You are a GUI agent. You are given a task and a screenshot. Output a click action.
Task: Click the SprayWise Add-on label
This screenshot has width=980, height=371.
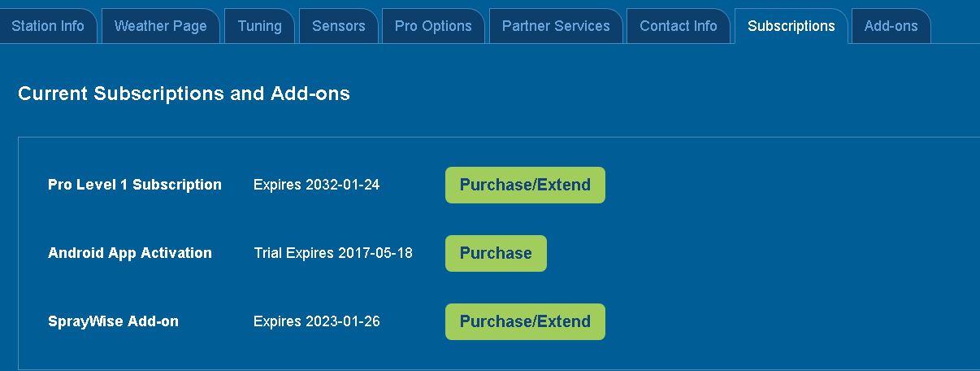(x=113, y=321)
